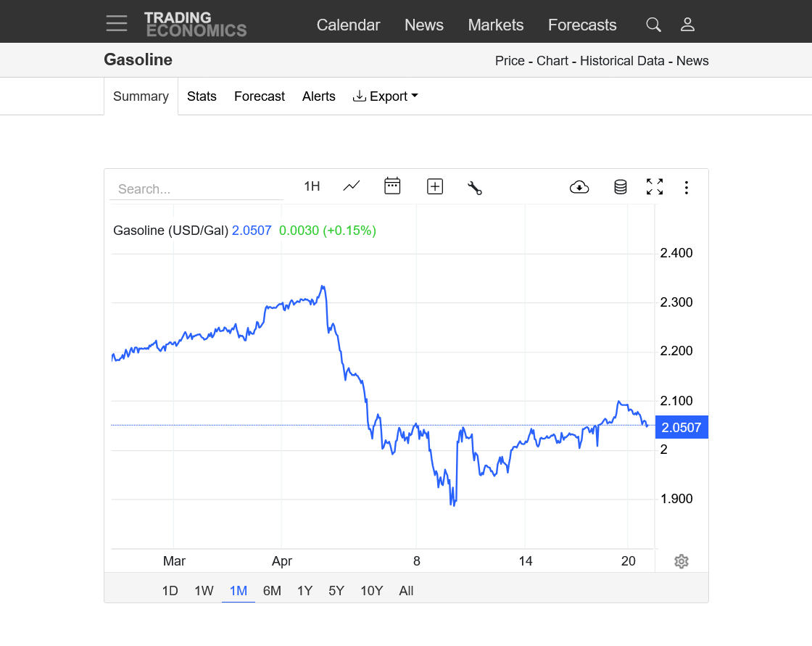Image resolution: width=812 pixels, height=646 pixels.
Task: Click the chart Search input field
Action: [x=196, y=189]
